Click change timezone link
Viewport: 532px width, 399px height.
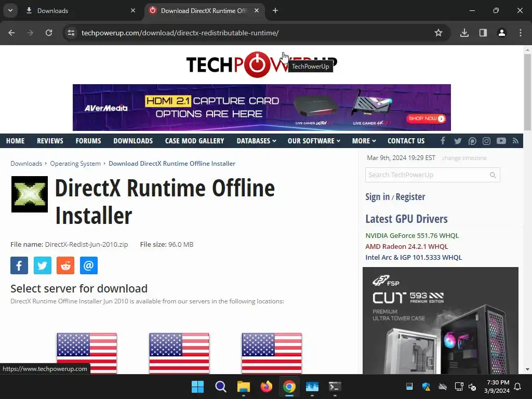(464, 158)
